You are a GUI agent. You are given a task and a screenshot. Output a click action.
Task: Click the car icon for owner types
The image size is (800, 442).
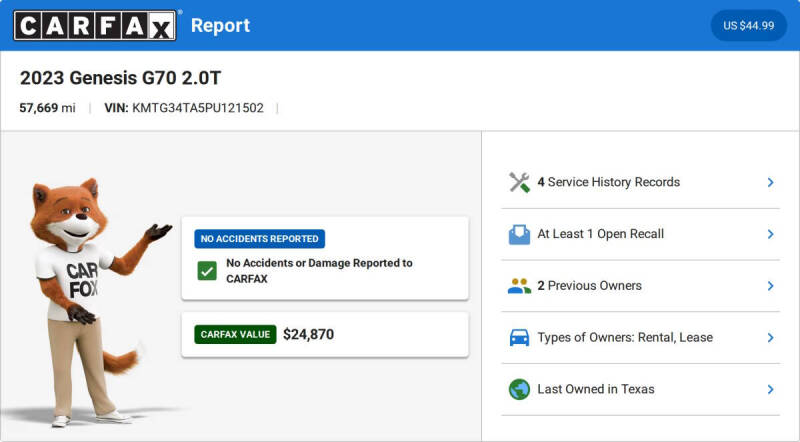[519, 337]
